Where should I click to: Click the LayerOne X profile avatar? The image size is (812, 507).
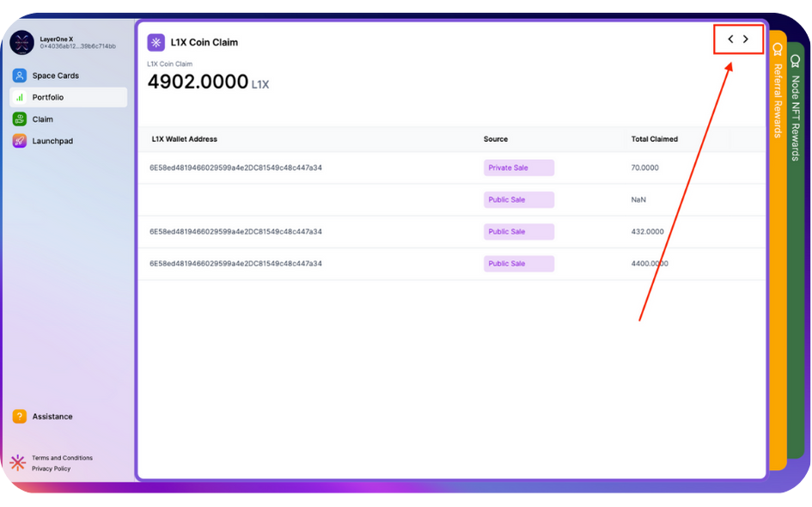(x=21, y=42)
